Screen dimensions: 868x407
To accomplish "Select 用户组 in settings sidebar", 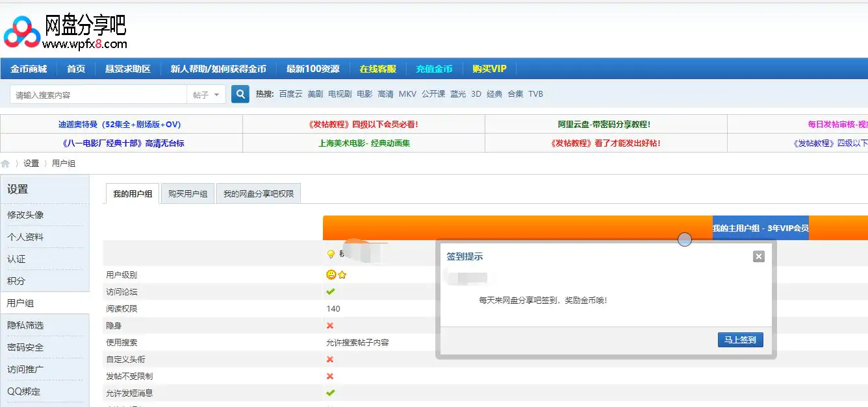I will [x=20, y=303].
